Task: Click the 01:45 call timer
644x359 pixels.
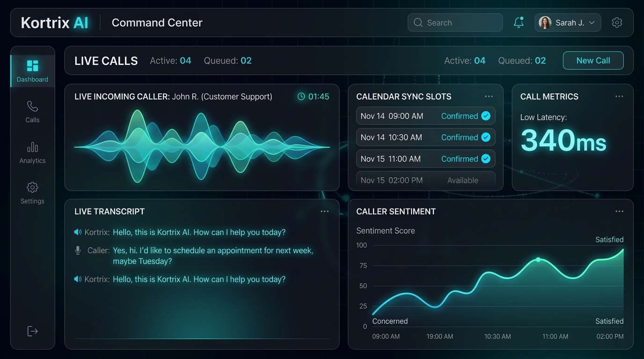Action: (x=319, y=96)
